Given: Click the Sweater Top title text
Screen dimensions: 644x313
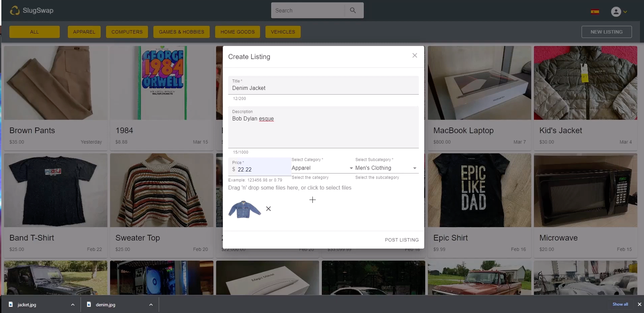Looking at the screenshot, I should (138, 238).
